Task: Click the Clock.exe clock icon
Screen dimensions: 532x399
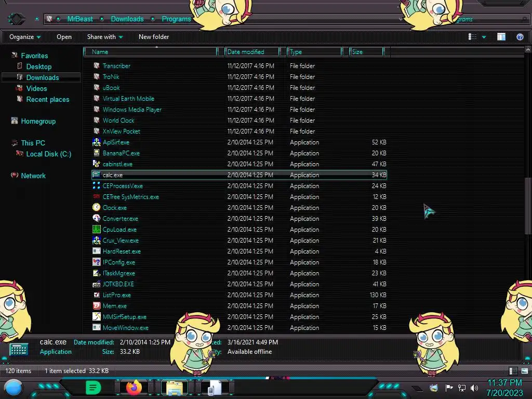Action: 96,207
